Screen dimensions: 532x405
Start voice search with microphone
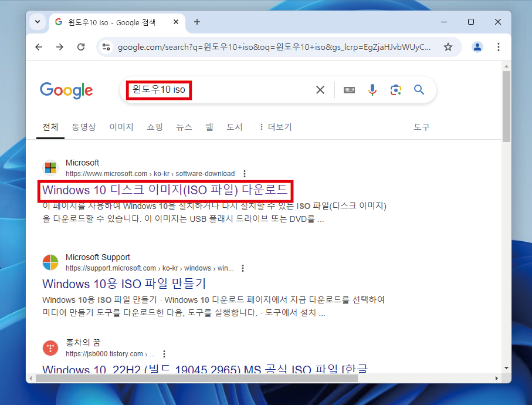point(372,90)
